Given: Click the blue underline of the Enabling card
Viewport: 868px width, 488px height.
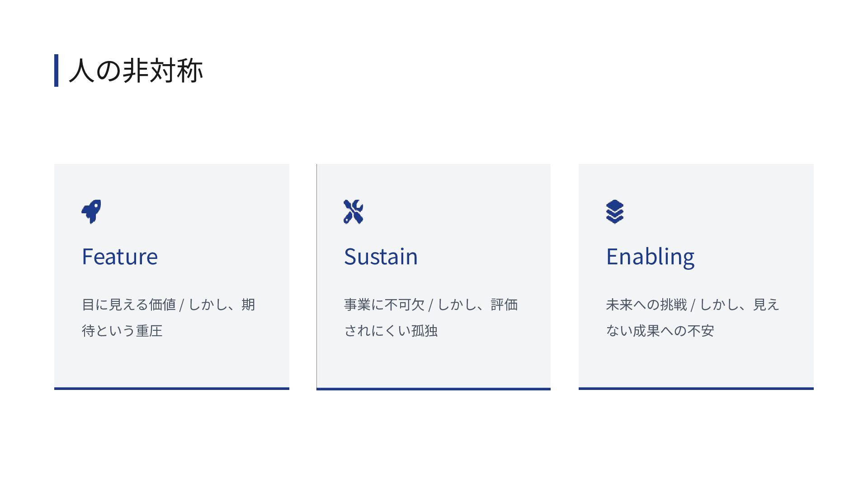Looking at the screenshot, I should (x=696, y=388).
